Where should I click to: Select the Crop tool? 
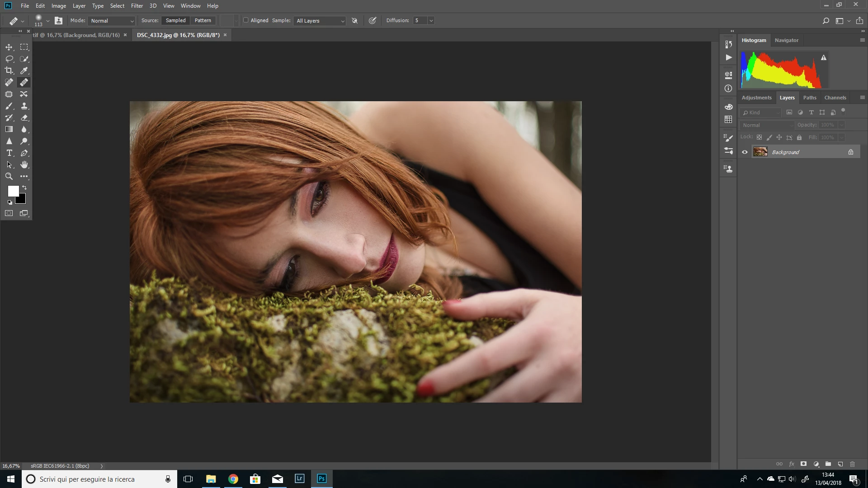(9, 70)
